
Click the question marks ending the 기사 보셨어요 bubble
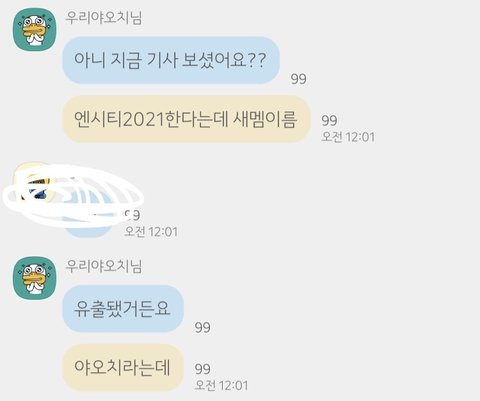[x=257, y=60]
